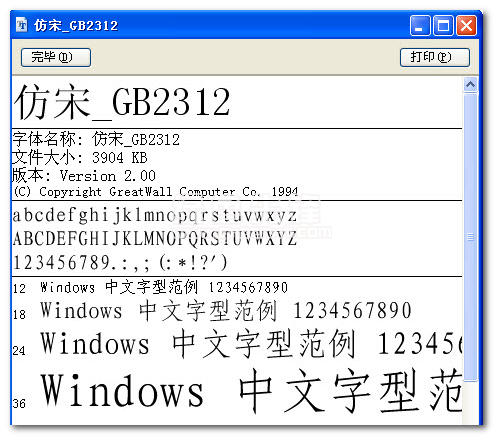Click the 文件大小 3904 KB line
Viewport: 494px width, 436px height.
pyautogui.click(x=80, y=157)
